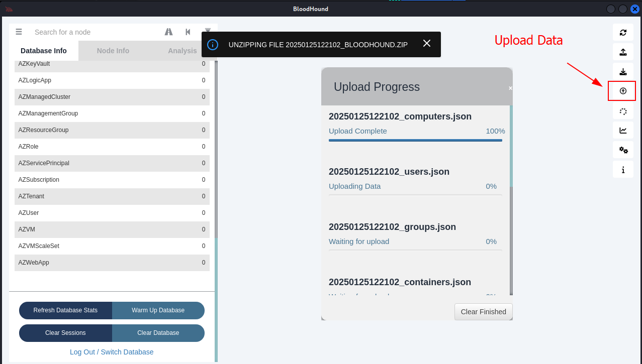The width and height of the screenshot is (642, 364).
Task: Click the Clear Database button
Action: [x=158, y=333]
